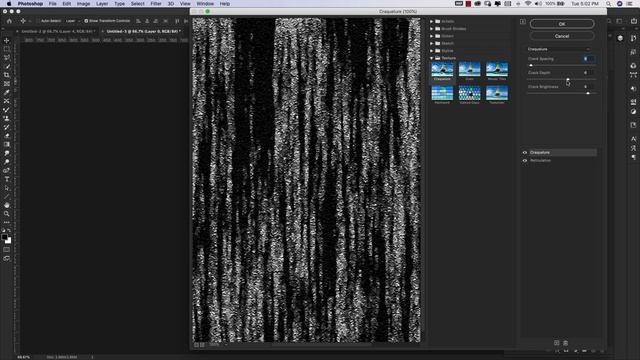
Task: Open the Craquelure filter name dropdown
Action: click(x=559, y=49)
